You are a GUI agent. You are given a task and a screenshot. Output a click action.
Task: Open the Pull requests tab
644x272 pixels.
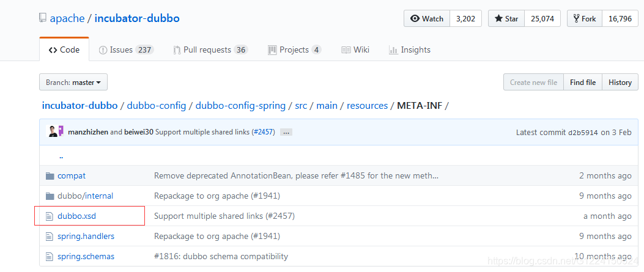click(210, 50)
